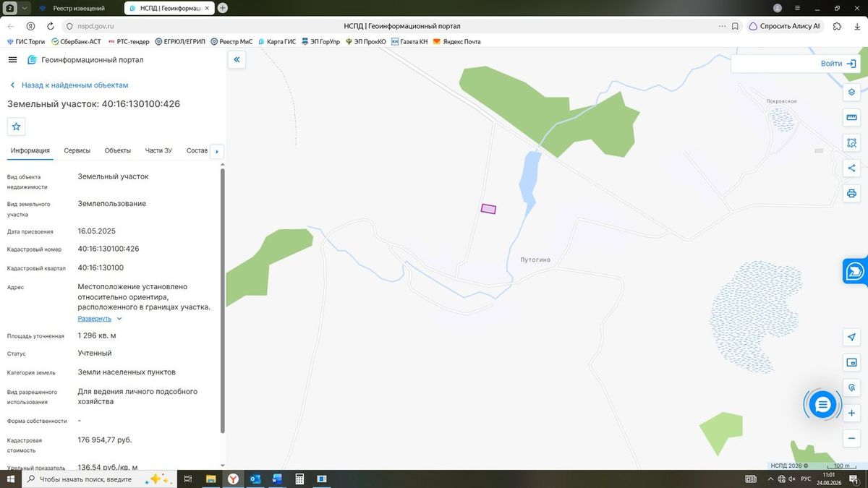This screenshot has height=488, width=868.
Task: Open the map layers icon
Action: (851, 93)
